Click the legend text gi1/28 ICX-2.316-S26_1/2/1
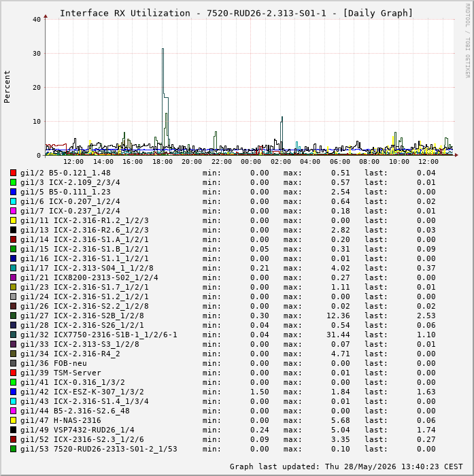 pos(82,325)
